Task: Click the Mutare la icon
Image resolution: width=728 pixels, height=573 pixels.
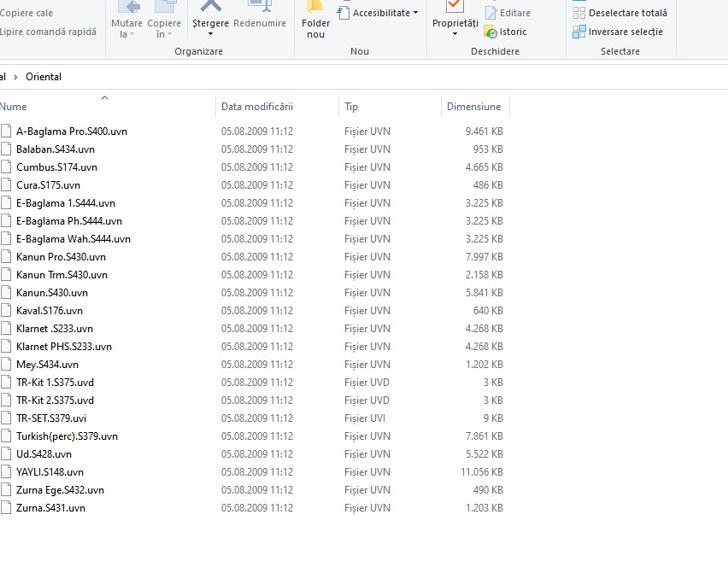Action: [x=130, y=7]
